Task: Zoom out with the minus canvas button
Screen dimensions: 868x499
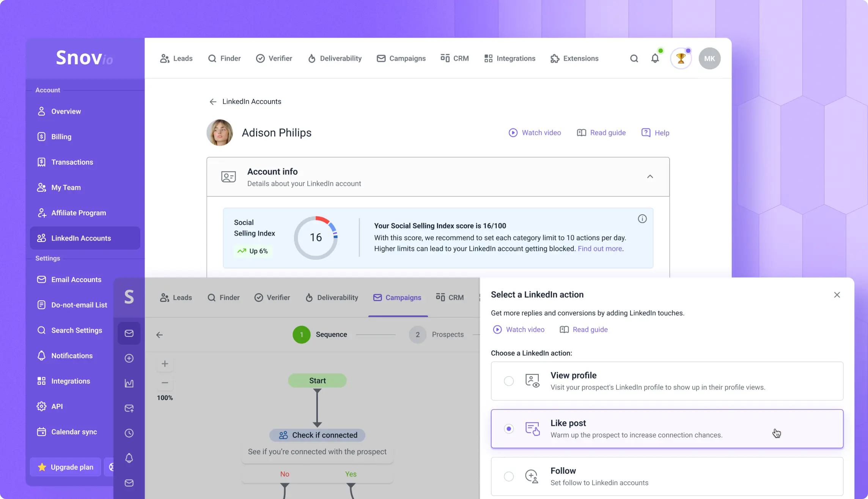Action: click(x=165, y=383)
